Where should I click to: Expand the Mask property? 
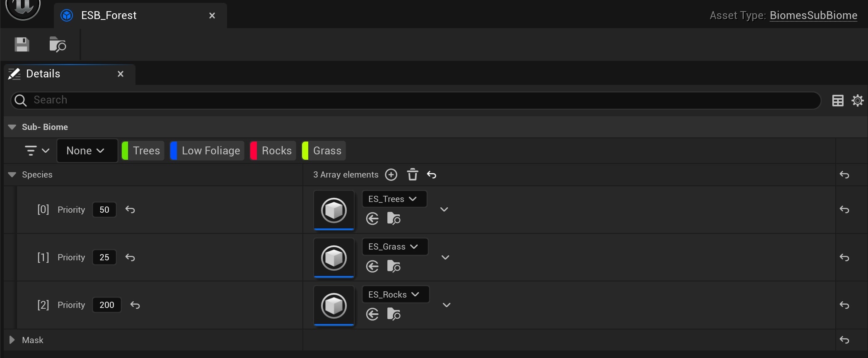(x=12, y=340)
